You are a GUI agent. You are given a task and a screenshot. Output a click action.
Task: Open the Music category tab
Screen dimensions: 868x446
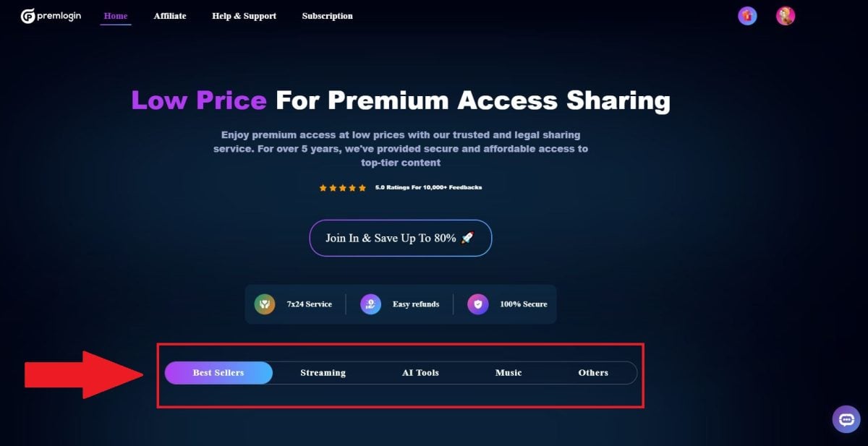coord(509,372)
